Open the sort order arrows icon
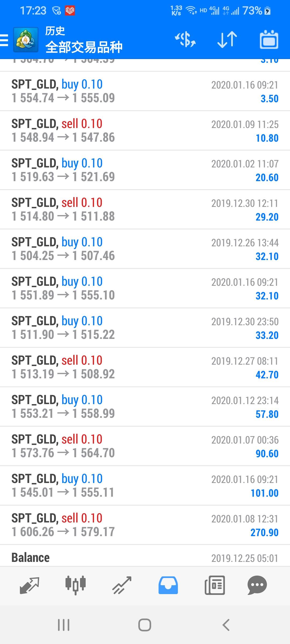This screenshot has width=290, height=644. point(227,40)
